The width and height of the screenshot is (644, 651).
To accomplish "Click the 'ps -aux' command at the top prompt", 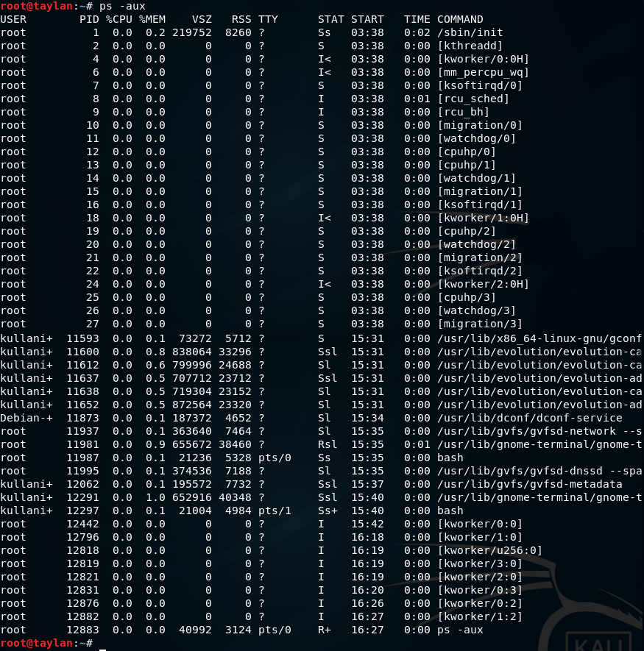I will (x=122, y=6).
